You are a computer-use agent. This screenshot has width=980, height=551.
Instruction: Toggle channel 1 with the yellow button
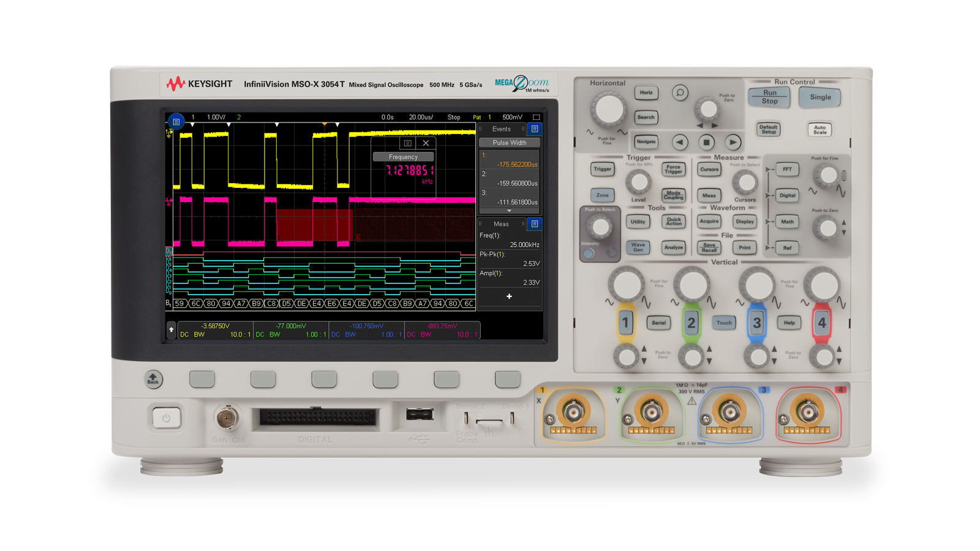point(625,322)
